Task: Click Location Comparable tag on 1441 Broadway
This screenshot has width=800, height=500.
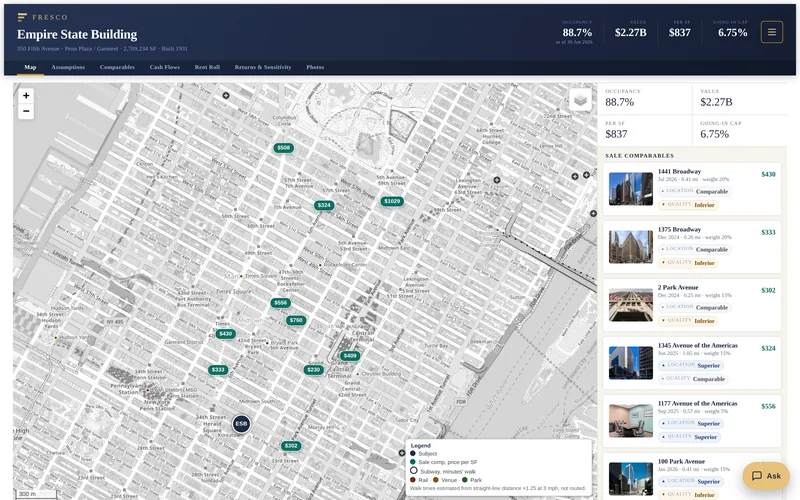Action: coord(694,191)
